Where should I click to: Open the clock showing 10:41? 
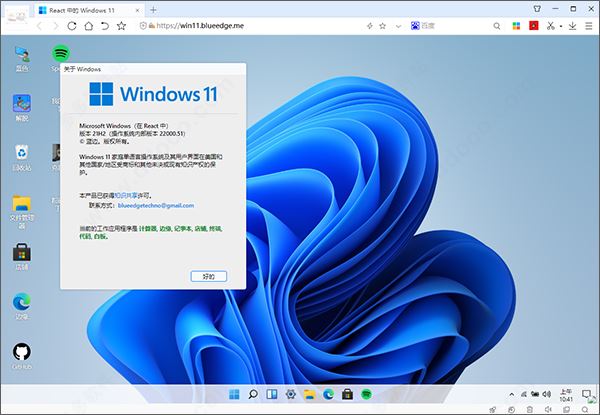[566, 395]
